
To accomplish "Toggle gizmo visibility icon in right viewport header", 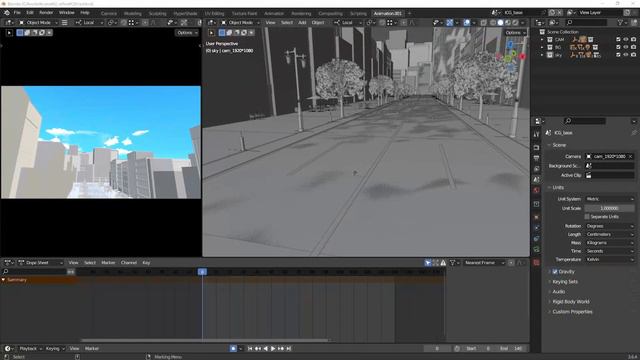I will pos(449,22).
